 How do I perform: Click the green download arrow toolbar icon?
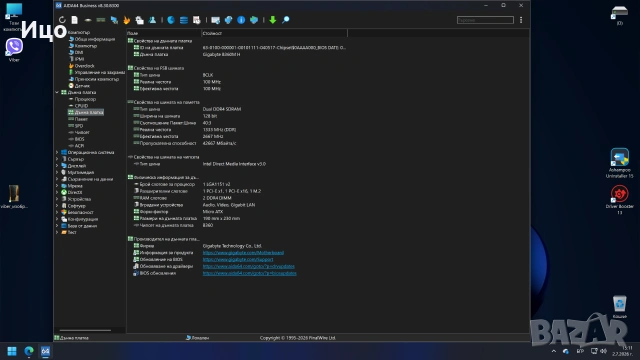273,20
